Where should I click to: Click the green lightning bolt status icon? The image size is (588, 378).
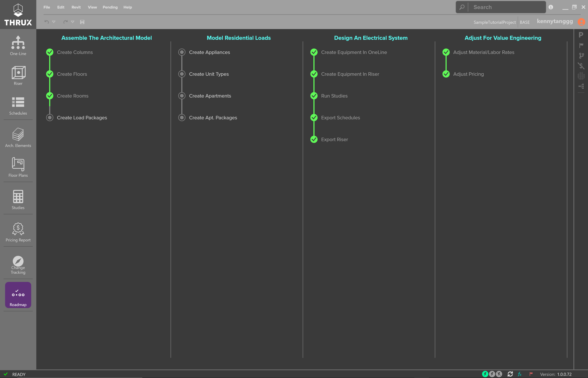point(485,374)
